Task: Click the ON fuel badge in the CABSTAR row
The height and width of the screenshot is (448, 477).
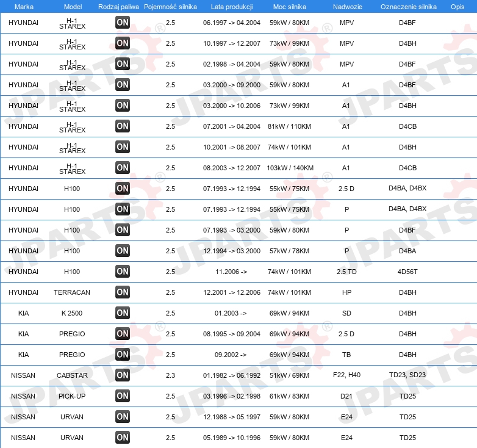Action: (123, 375)
